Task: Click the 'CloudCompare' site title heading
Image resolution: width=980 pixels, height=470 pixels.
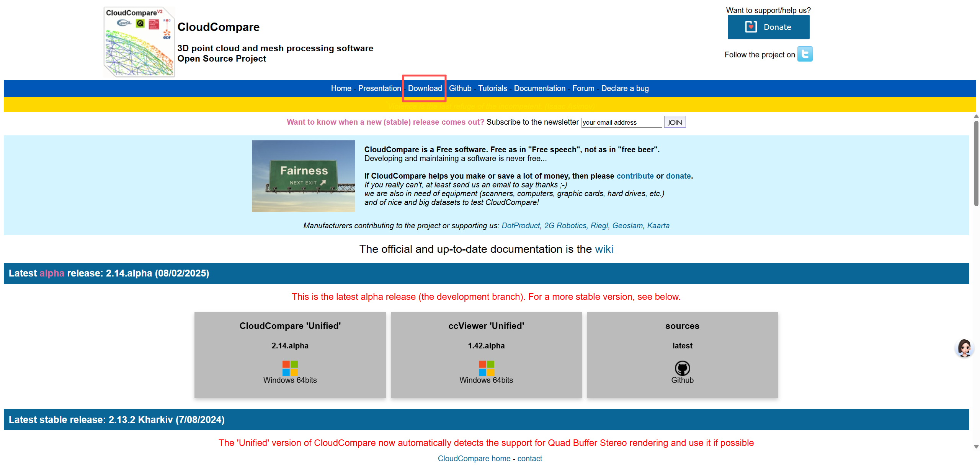Action: point(218,27)
